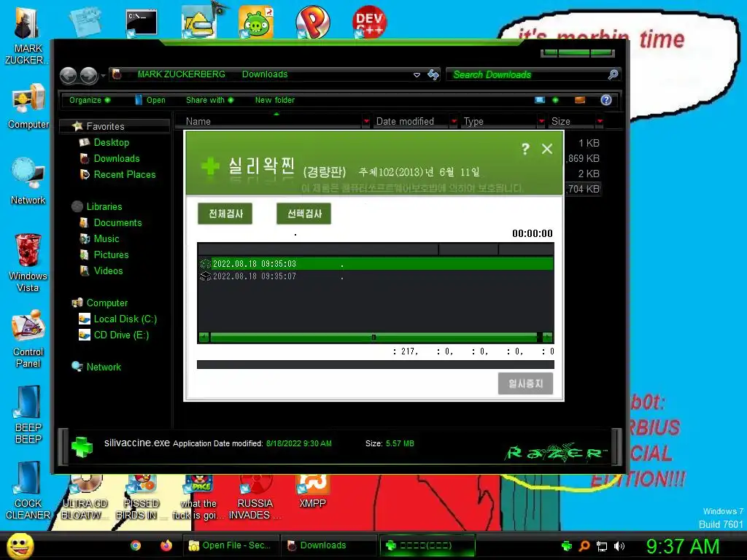Click in the Search Downloads field
Viewport: 747px width, 560px height.
tap(527, 75)
